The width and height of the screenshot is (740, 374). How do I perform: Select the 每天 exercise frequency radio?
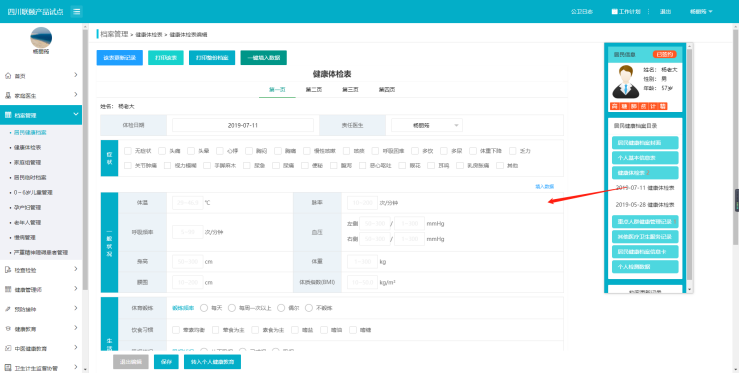click(204, 308)
